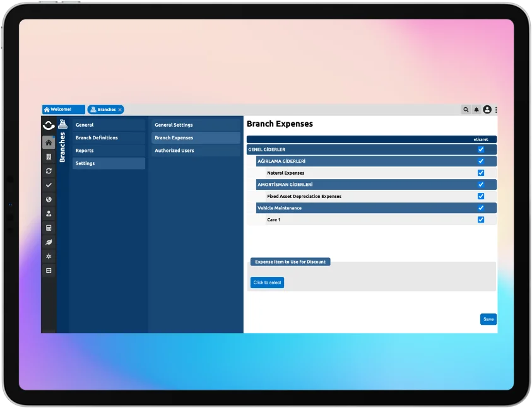
Task: Open the user account avatar icon
Action: (487, 110)
